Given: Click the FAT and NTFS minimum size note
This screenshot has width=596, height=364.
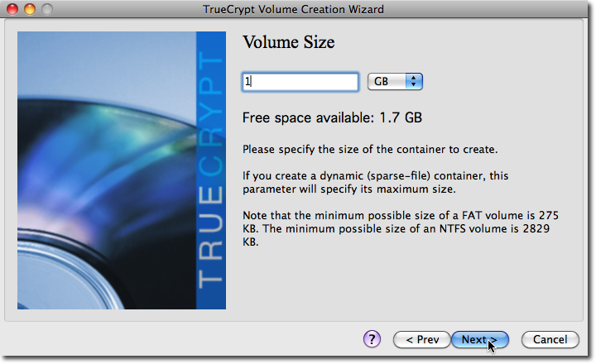Looking at the screenshot, I should click(x=401, y=228).
